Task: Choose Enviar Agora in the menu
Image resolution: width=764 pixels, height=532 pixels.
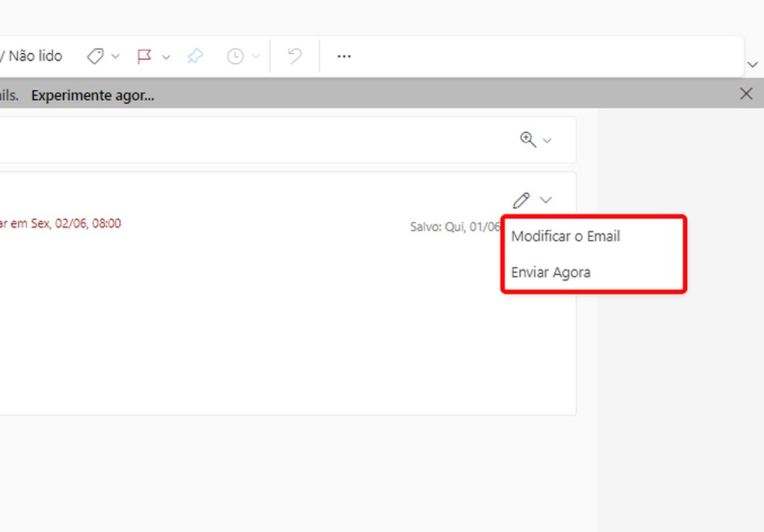Action: click(x=551, y=272)
